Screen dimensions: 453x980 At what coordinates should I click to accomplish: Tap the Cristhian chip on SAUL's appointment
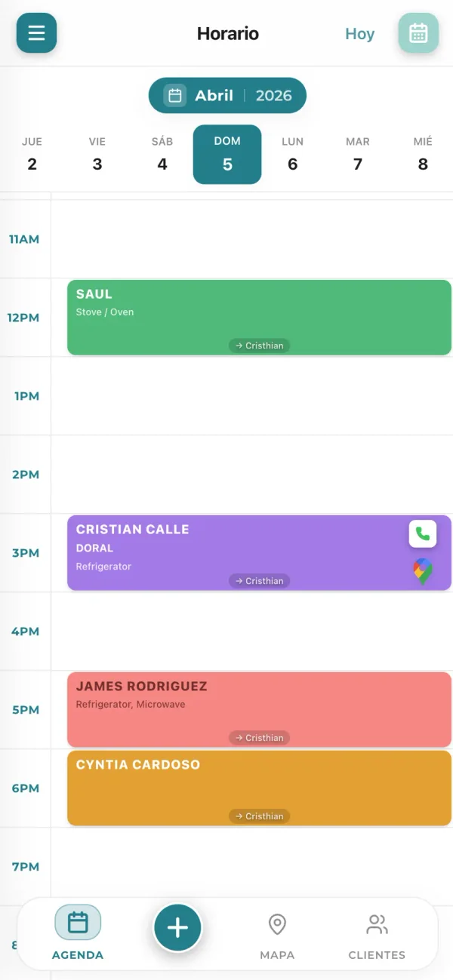[259, 346]
